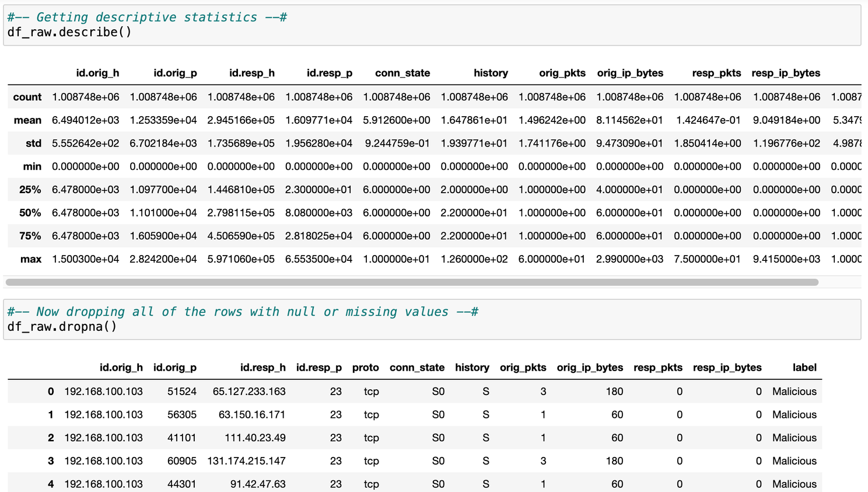Click the describe output horizontal scrollbar
This screenshot has height=492, width=868.
[x=412, y=282]
